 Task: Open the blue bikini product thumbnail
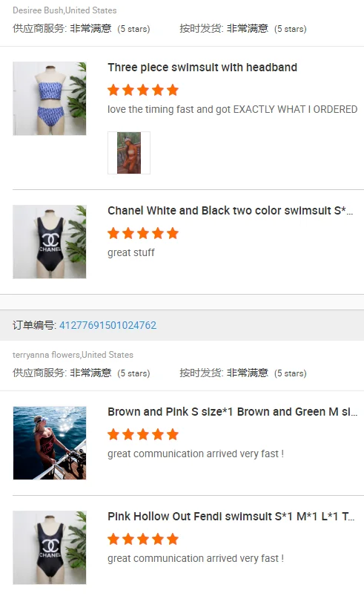tap(50, 99)
